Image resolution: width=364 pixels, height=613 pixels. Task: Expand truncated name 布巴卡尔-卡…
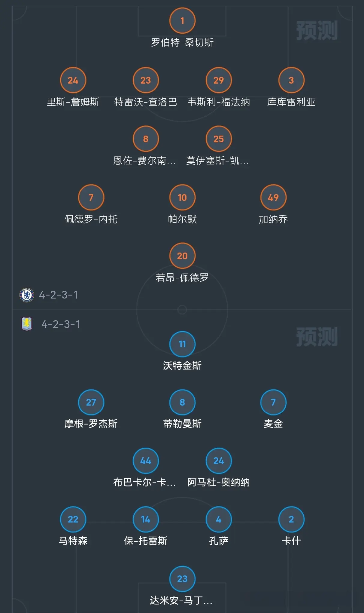144,482
